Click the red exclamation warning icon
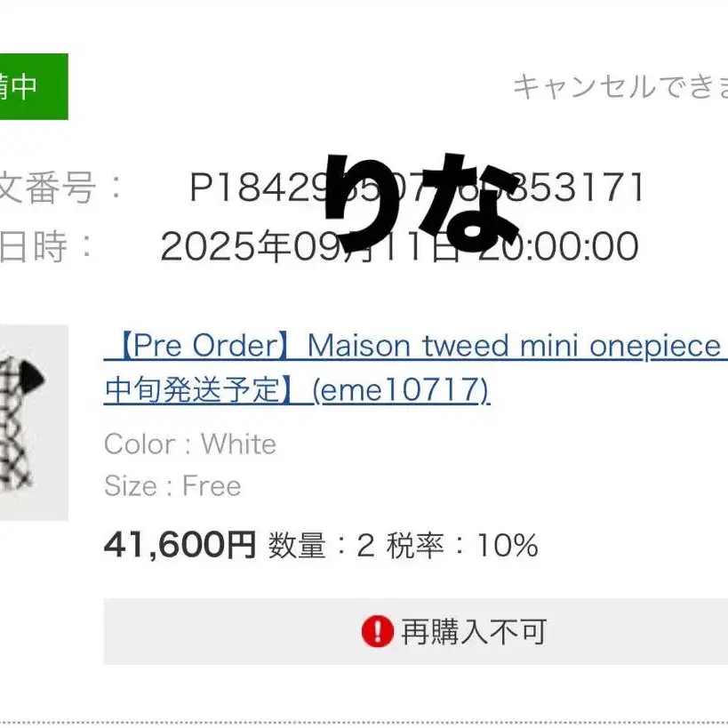 377,632
